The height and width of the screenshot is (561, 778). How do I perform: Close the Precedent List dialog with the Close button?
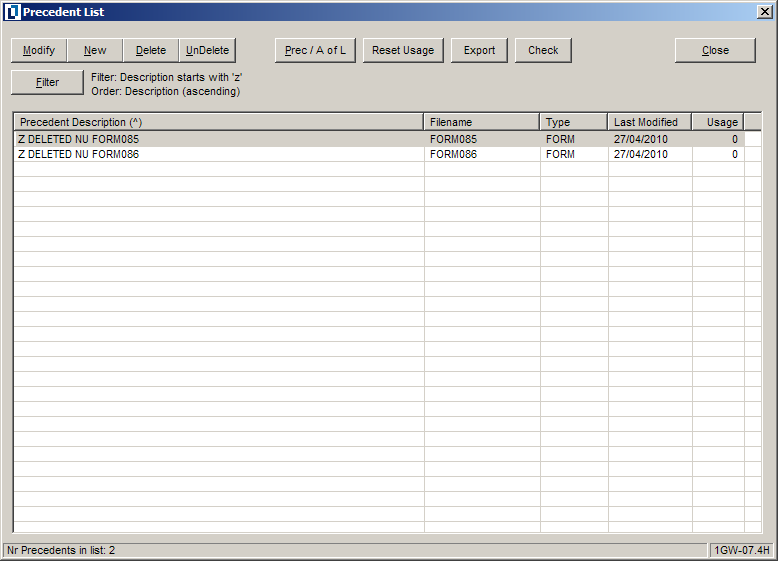click(715, 50)
